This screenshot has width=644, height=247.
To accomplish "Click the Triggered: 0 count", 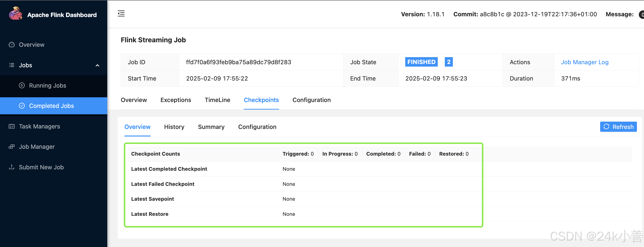I will coord(298,154).
